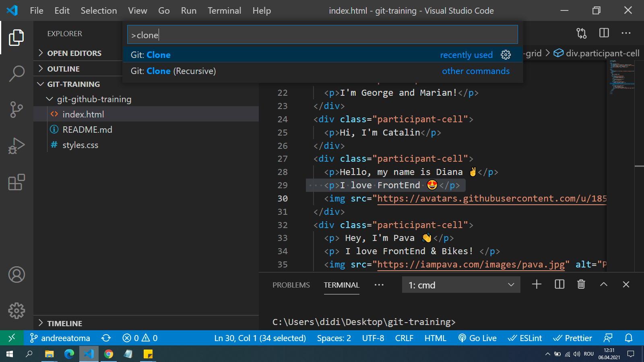Open the Search view in activity bar
644x362 pixels.
point(17,74)
